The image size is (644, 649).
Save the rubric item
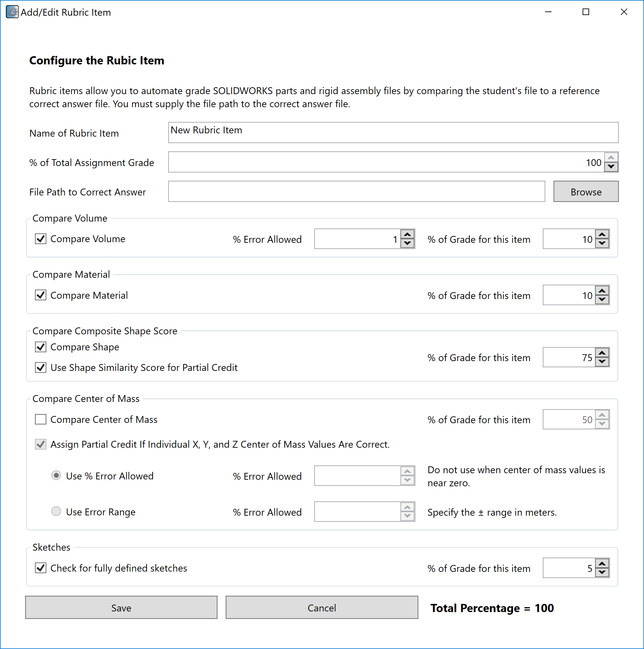121,607
